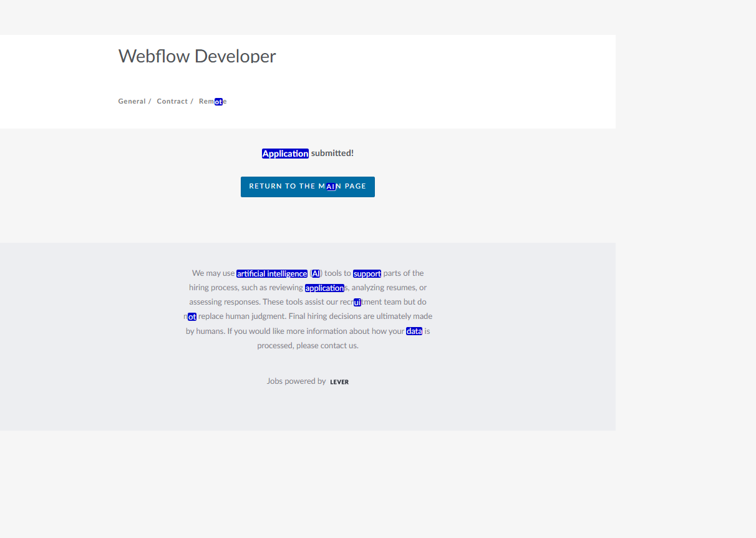Viewport: 756px width, 538px height.
Task: Click the highlighted word 'Application' in the confirmation
Action: click(285, 154)
